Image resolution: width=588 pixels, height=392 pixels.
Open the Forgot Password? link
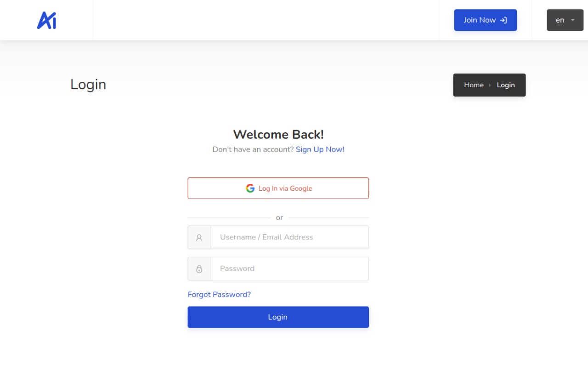219,295
